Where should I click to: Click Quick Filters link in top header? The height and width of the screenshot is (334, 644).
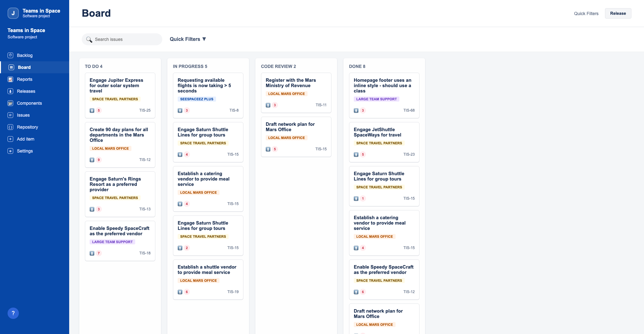point(586,14)
